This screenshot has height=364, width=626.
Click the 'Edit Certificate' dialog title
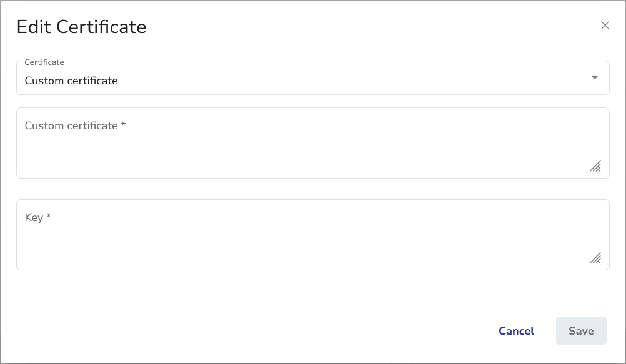81,27
